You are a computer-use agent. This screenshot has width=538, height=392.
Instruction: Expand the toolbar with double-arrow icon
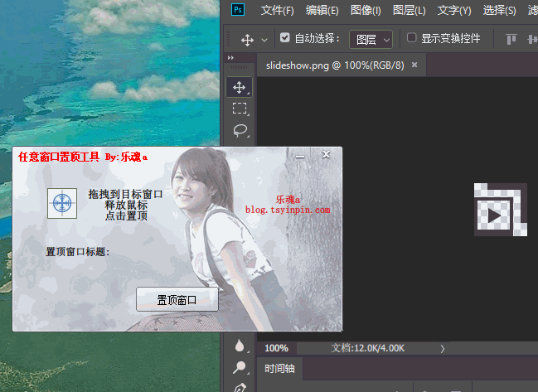[x=230, y=58]
